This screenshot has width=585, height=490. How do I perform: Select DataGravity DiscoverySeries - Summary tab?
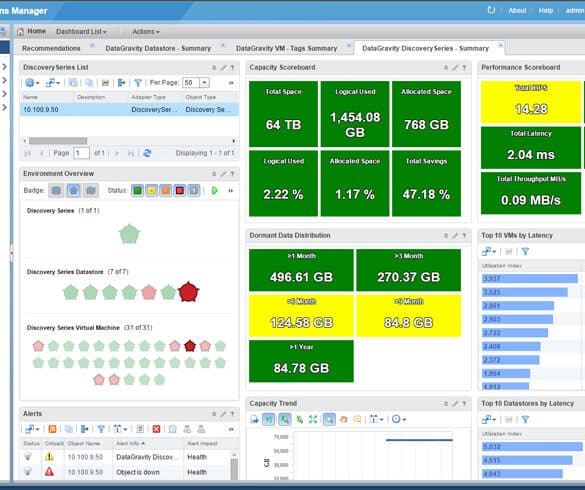coord(425,49)
